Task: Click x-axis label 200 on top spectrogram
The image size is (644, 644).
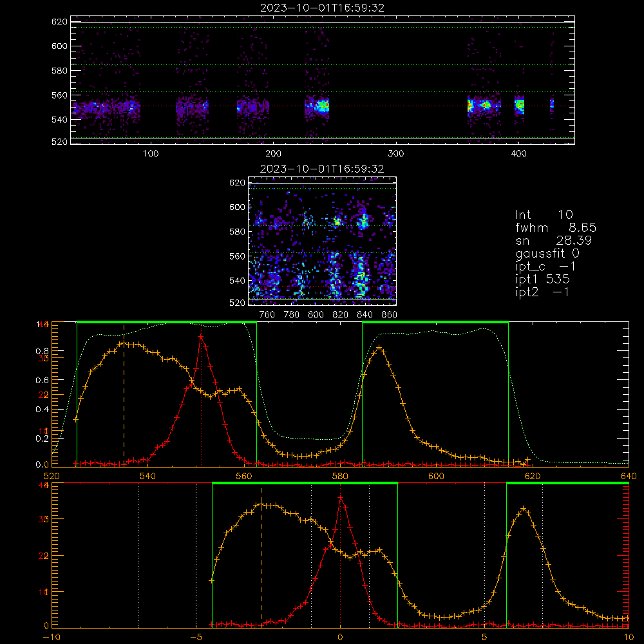Action: 273,154
